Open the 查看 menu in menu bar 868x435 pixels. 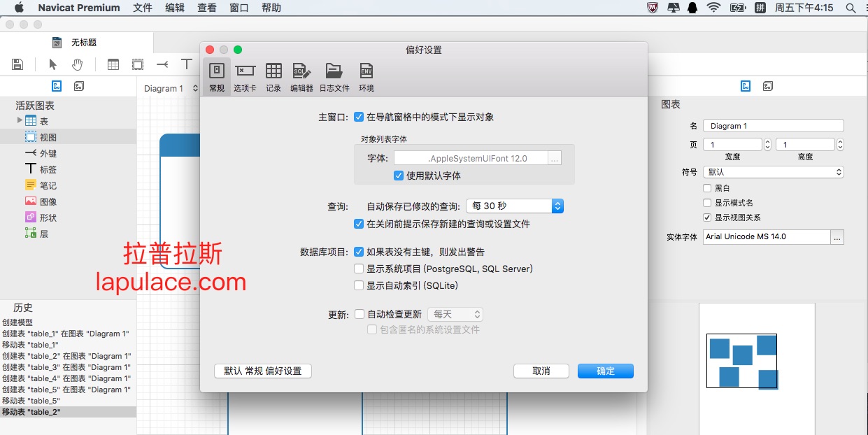pos(207,8)
